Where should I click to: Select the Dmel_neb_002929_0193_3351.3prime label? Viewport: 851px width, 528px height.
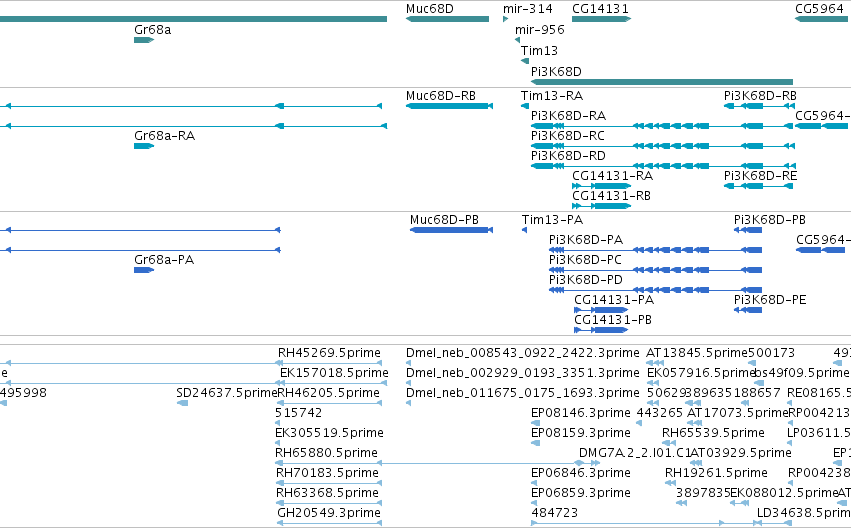(x=523, y=373)
